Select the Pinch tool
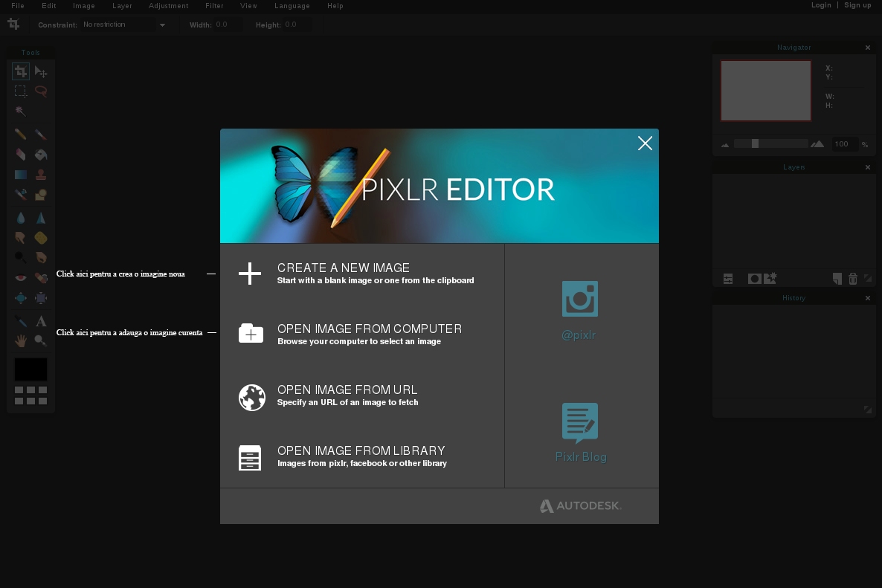Viewport: 882px width, 588px height. [x=41, y=298]
